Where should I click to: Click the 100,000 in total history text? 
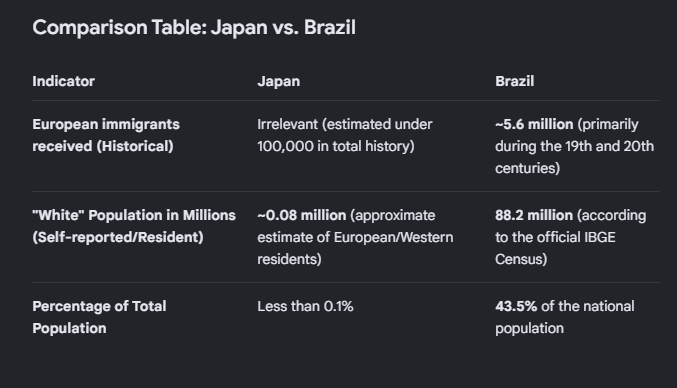(336, 146)
